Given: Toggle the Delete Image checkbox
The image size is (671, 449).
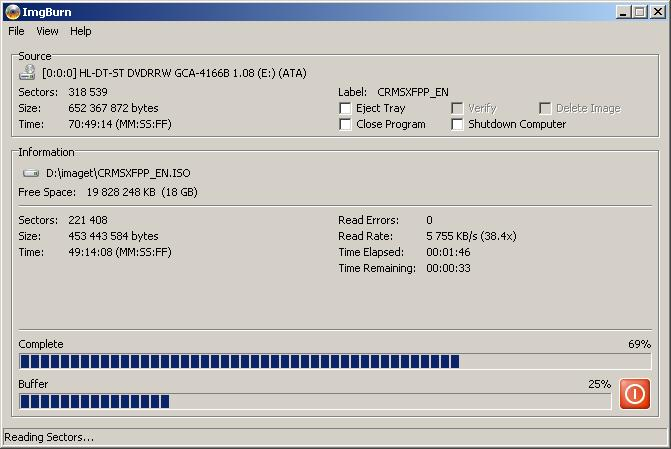Looking at the screenshot, I should (x=545, y=108).
